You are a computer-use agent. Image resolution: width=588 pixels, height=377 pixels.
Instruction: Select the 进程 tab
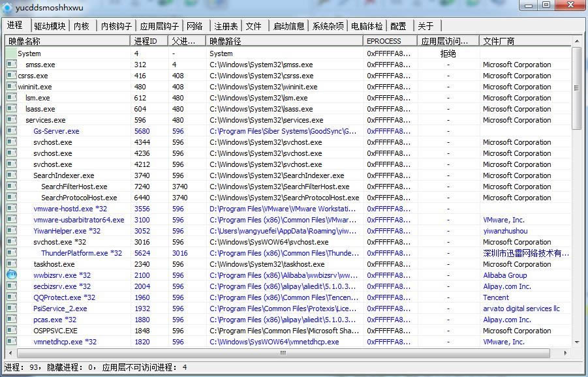click(16, 25)
